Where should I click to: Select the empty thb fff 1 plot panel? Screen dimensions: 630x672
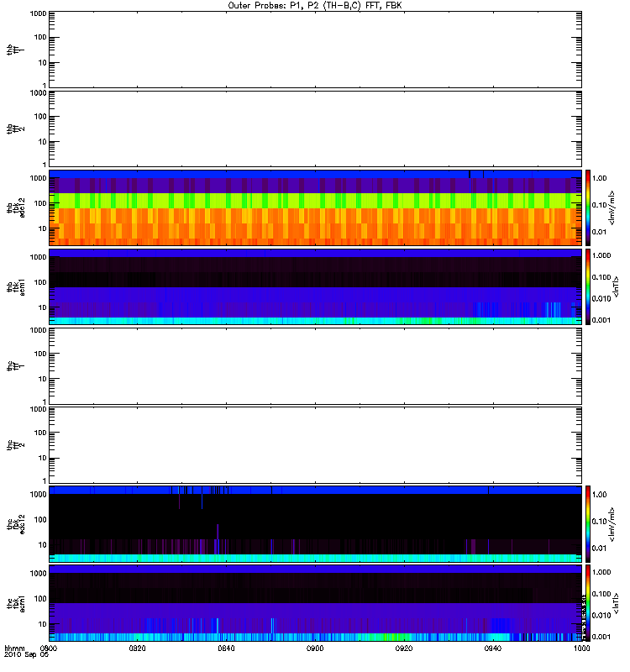click(x=316, y=50)
